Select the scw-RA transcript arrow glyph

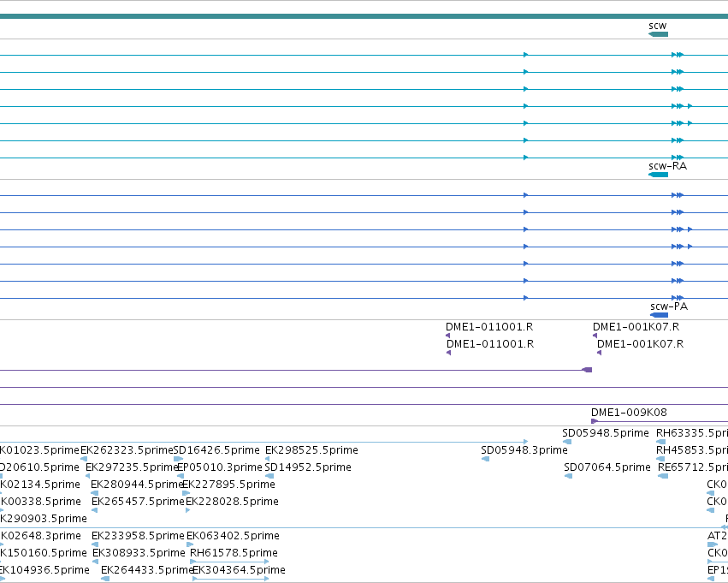pyautogui.click(x=658, y=175)
